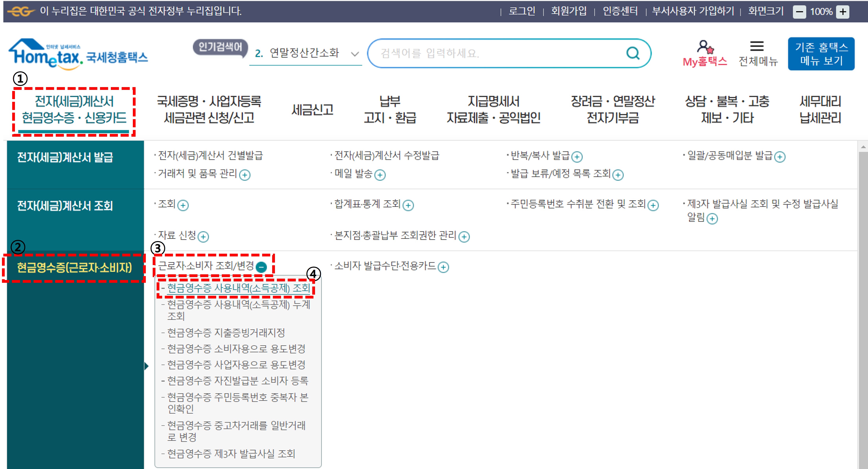This screenshot has width=868, height=469.
Task: Open the 세금신고 menu
Action: click(x=312, y=110)
